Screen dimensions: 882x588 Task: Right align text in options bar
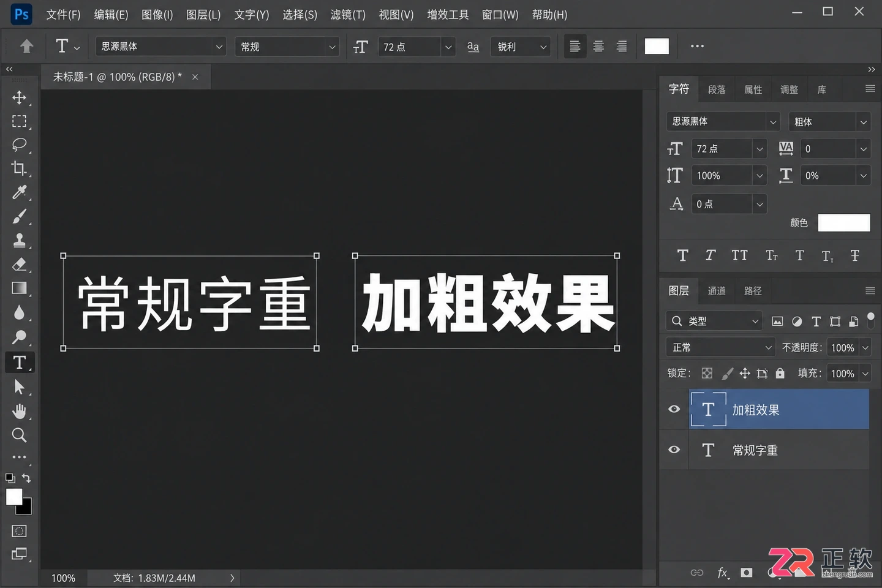pyautogui.click(x=622, y=47)
